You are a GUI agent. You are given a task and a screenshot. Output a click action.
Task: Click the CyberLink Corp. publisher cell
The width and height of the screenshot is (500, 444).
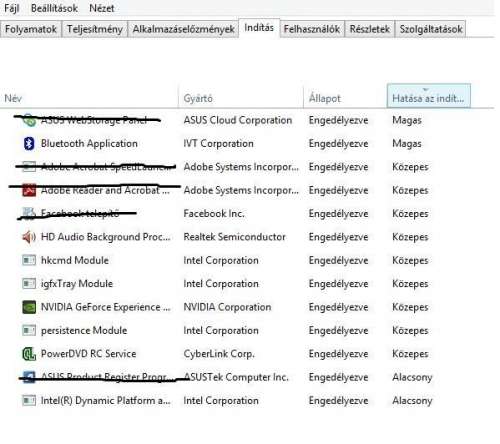pos(219,354)
